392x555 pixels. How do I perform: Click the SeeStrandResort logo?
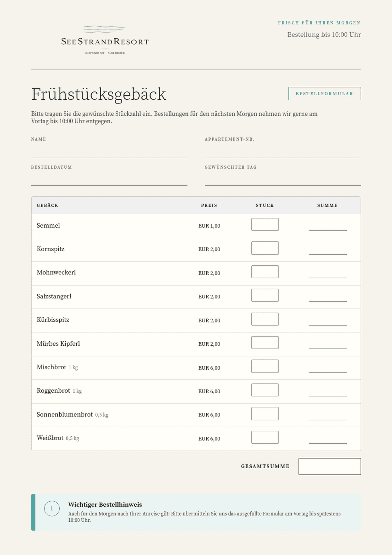click(105, 40)
